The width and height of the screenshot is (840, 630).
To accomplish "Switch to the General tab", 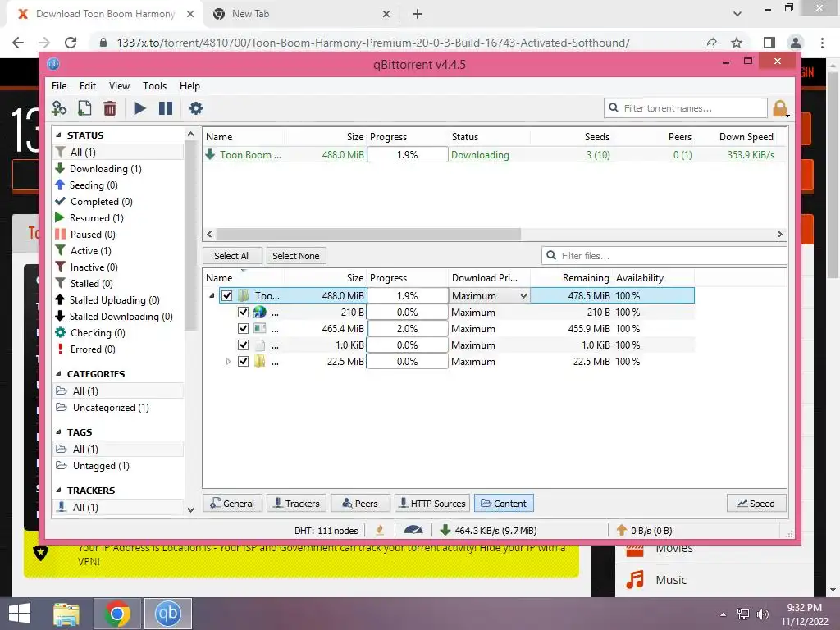I will tap(232, 504).
